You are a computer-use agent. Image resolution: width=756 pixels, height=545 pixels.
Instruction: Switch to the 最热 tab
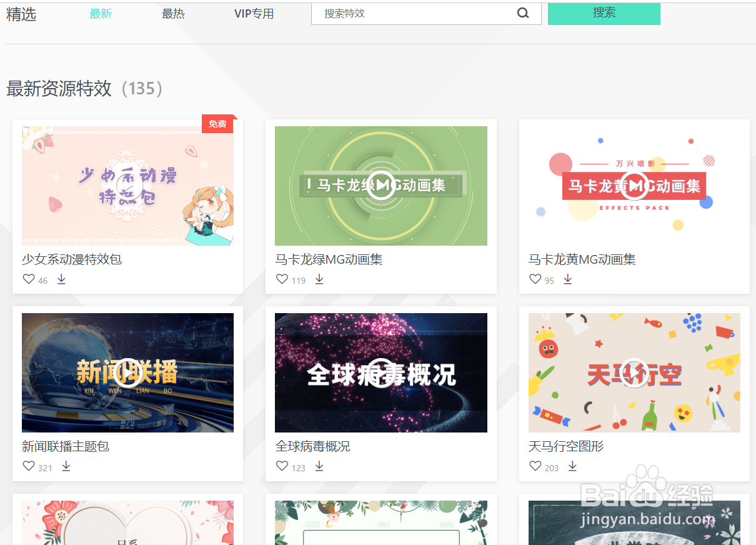pyautogui.click(x=173, y=14)
